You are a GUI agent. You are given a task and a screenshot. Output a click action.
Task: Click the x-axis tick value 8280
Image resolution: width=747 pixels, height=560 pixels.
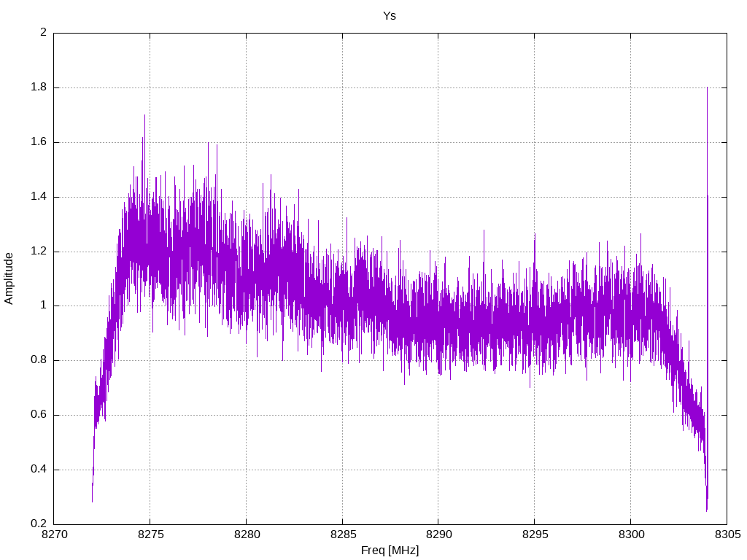coord(247,534)
